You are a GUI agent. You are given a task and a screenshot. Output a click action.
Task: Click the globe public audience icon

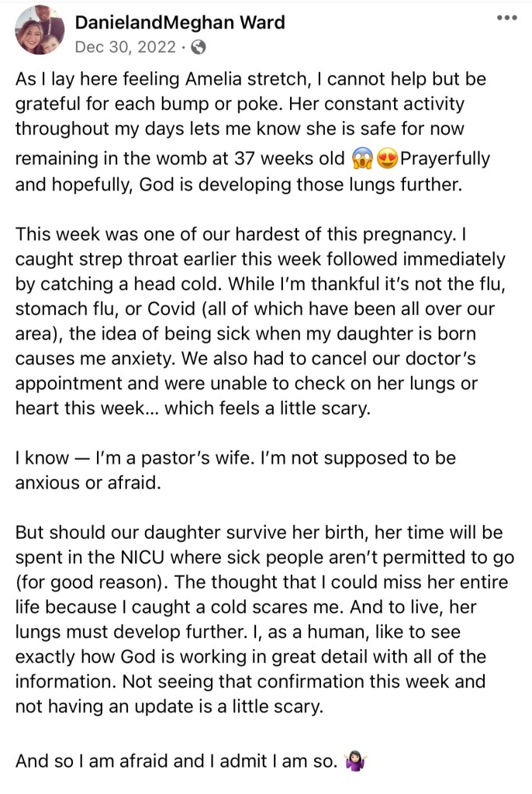[x=199, y=47]
